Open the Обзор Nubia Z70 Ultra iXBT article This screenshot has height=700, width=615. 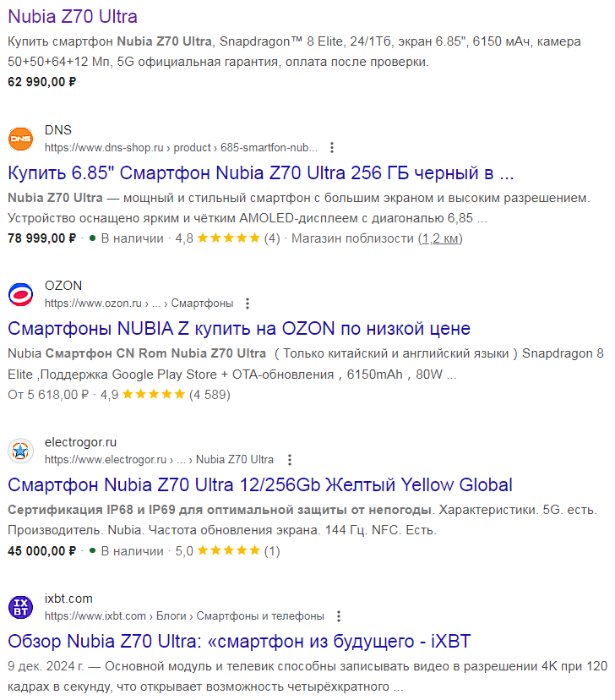pyautogui.click(x=238, y=640)
